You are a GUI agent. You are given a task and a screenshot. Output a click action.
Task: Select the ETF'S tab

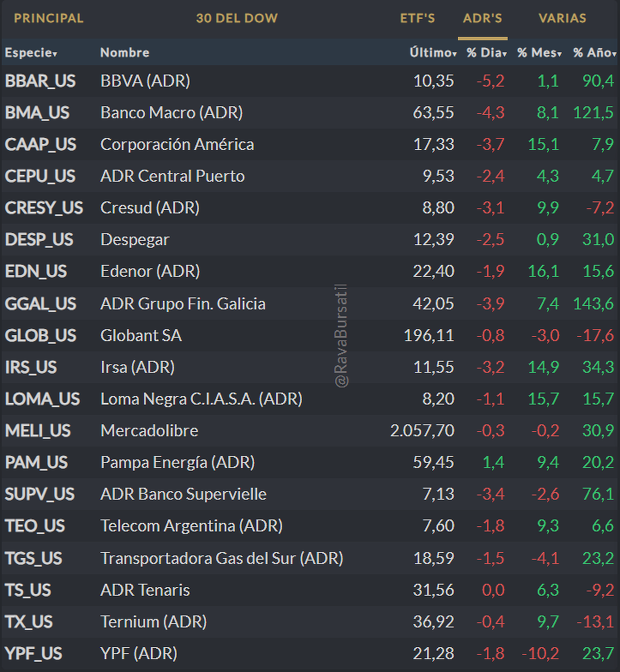417,18
